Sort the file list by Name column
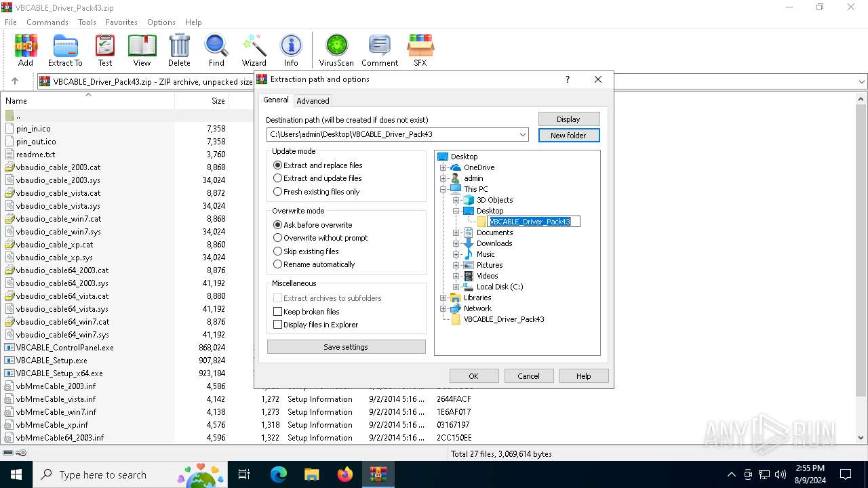 [87, 101]
